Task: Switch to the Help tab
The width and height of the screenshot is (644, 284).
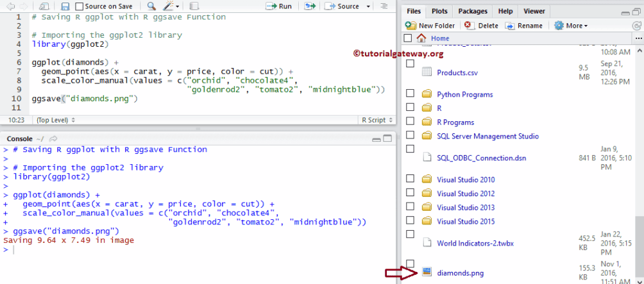Action: pos(505,11)
